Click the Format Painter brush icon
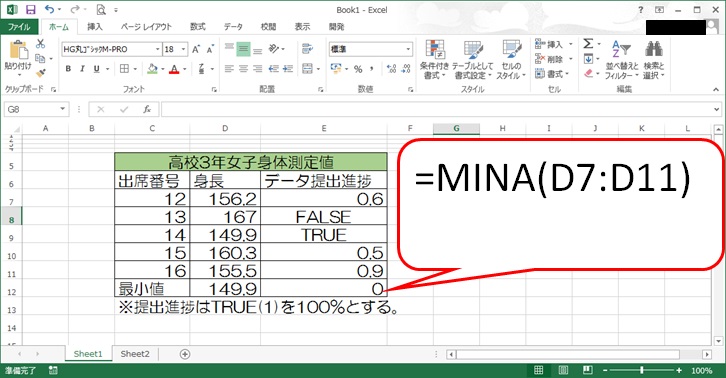The image size is (726, 378). [x=41, y=73]
